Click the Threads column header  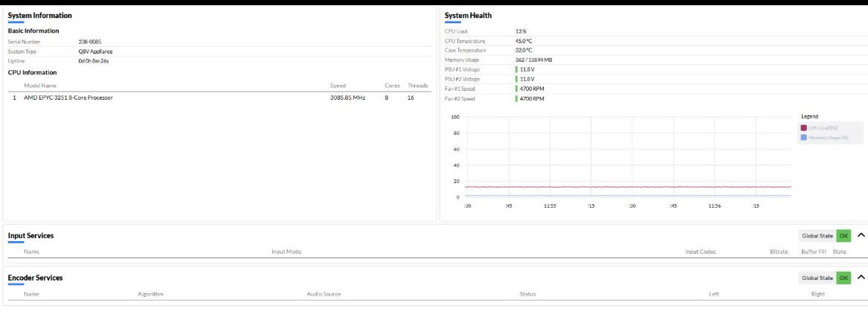click(x=418, y=86)
